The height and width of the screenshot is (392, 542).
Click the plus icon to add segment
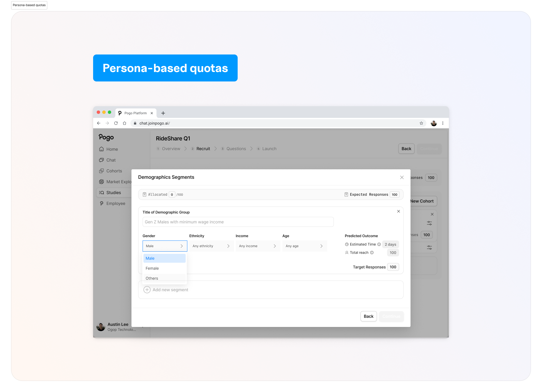(x=147, y=290)
